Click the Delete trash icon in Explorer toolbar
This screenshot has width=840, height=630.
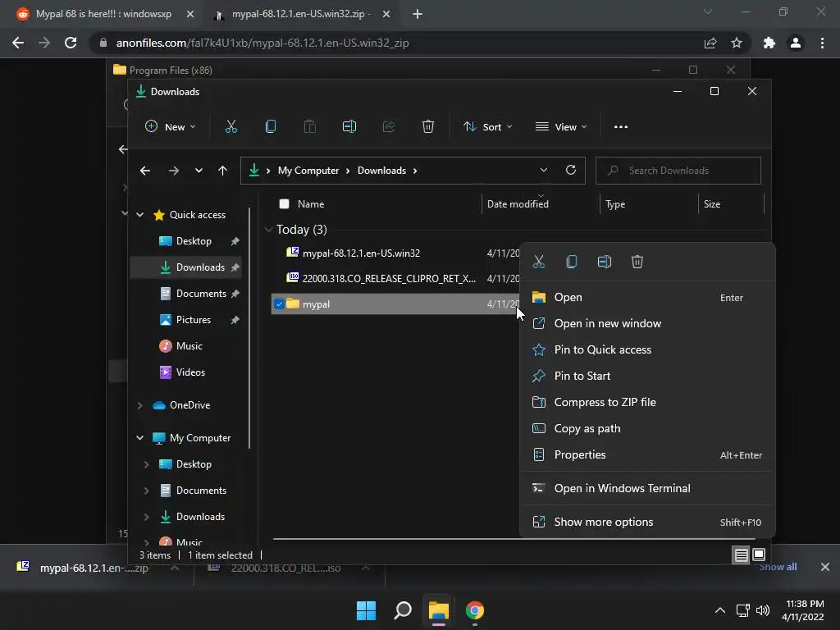(427, 127)
